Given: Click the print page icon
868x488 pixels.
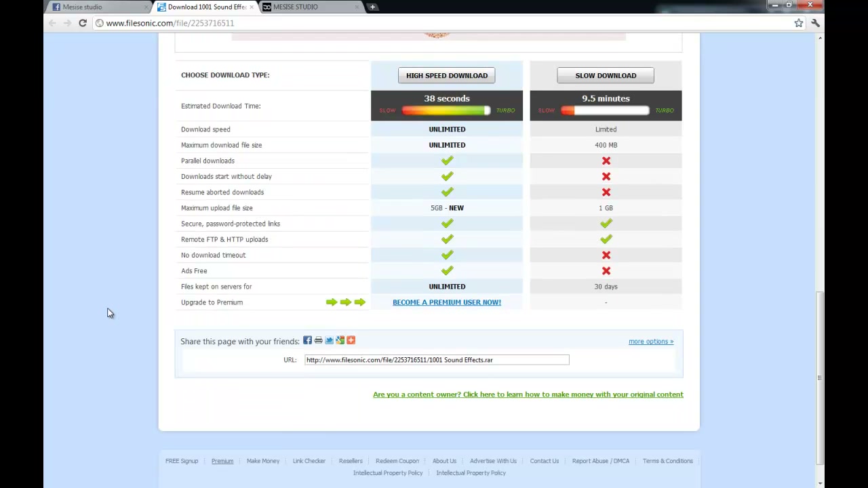Looking at the screenshot, I should coord(318,340).
